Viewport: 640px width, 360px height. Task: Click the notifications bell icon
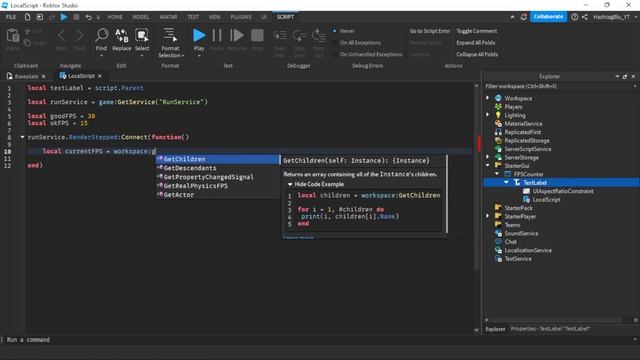(523, 17)
